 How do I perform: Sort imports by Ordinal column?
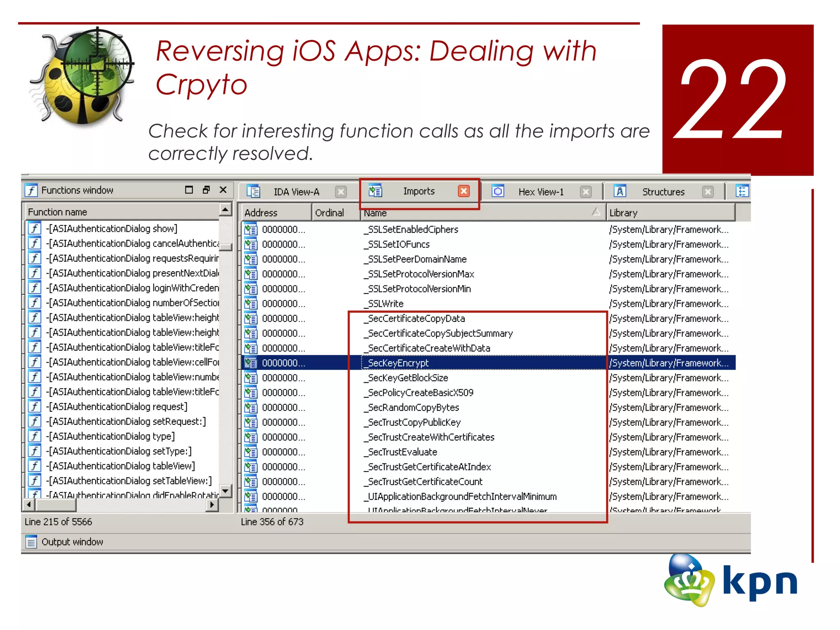point(336,213)
